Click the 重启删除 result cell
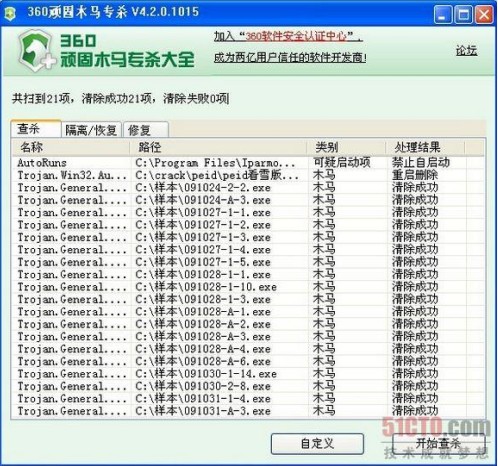This screenshot has width=498, height=466. [x=415, y=175]
